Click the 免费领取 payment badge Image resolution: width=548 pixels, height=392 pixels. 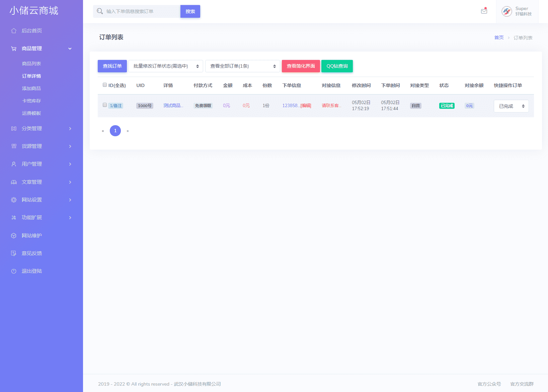[x=203, y=106]
